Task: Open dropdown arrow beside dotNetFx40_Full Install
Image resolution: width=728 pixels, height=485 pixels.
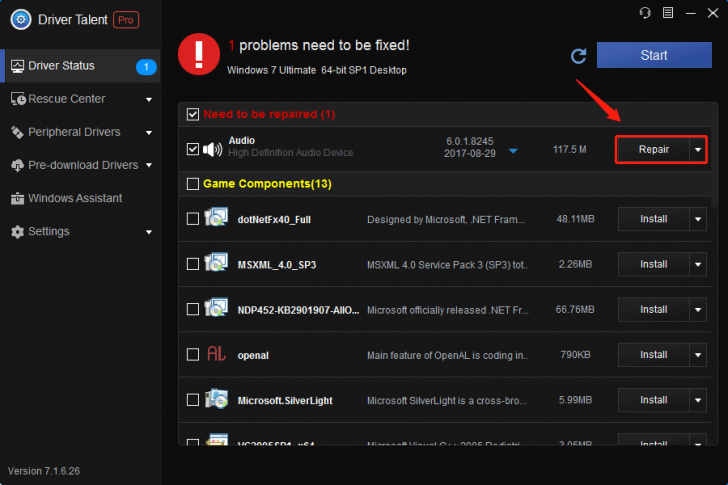Action: [x=698, y=219]
